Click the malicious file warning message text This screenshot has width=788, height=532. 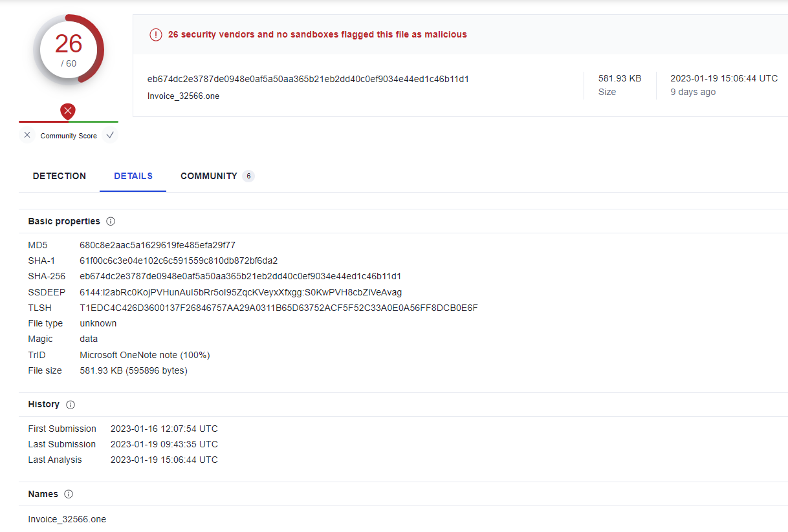(x=318, y=34)
